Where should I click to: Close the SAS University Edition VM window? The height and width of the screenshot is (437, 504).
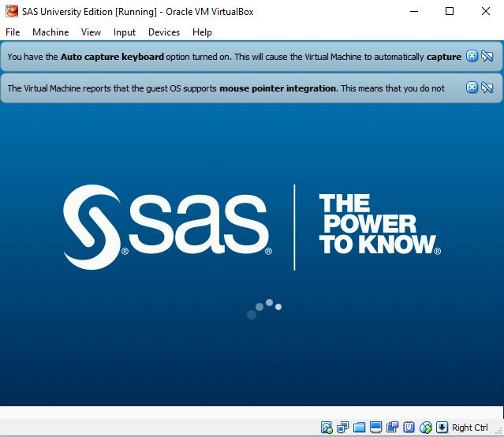[486, 11]
